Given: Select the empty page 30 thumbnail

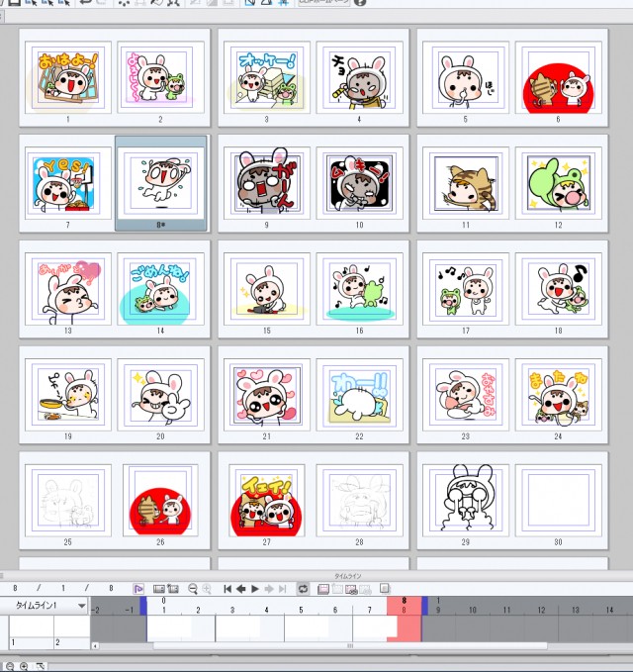Looking at the screenshot, I should coord(558,501).
